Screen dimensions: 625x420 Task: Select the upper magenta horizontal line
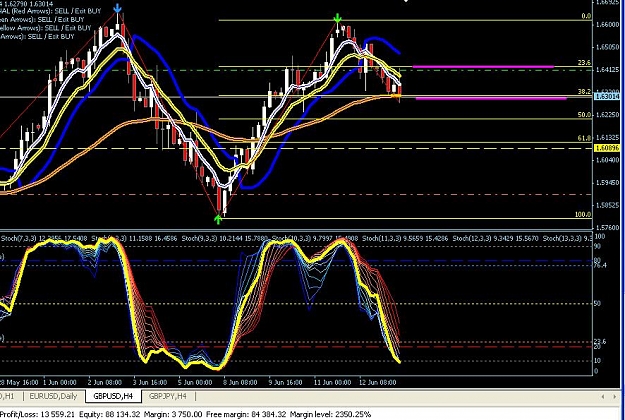point(483,67)
